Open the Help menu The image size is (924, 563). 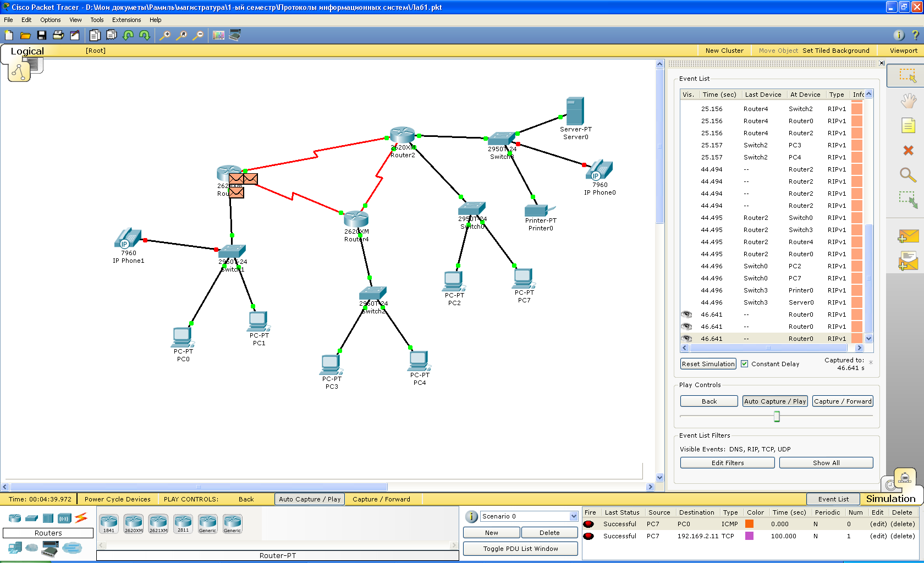[x=156, y=20]
